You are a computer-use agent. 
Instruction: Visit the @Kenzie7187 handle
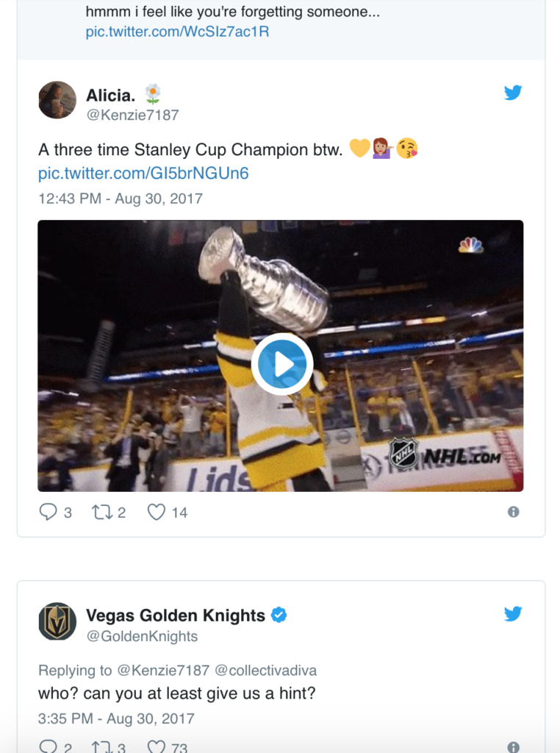[132, 115]
